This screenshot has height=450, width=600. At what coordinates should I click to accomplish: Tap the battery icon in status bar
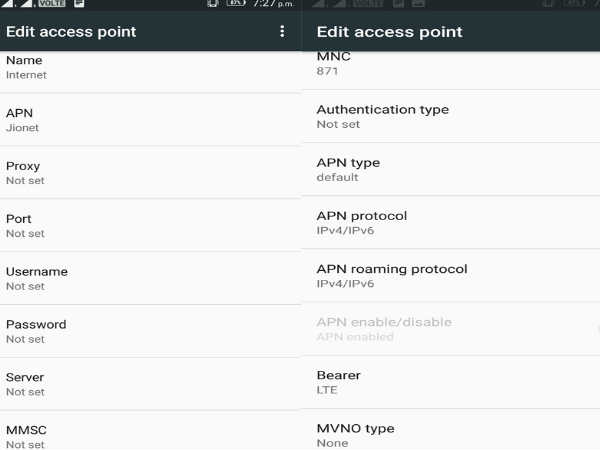tap(236, 3)
